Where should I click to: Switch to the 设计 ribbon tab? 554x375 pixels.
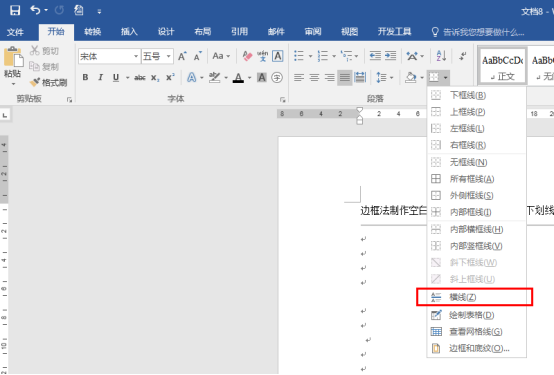point(166,32)
